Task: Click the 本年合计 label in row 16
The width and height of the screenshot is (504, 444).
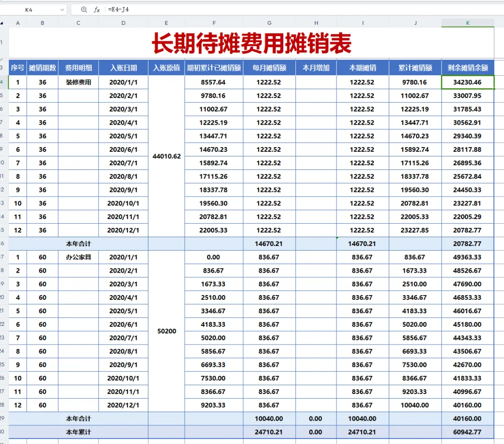Action: click(78, 244)
